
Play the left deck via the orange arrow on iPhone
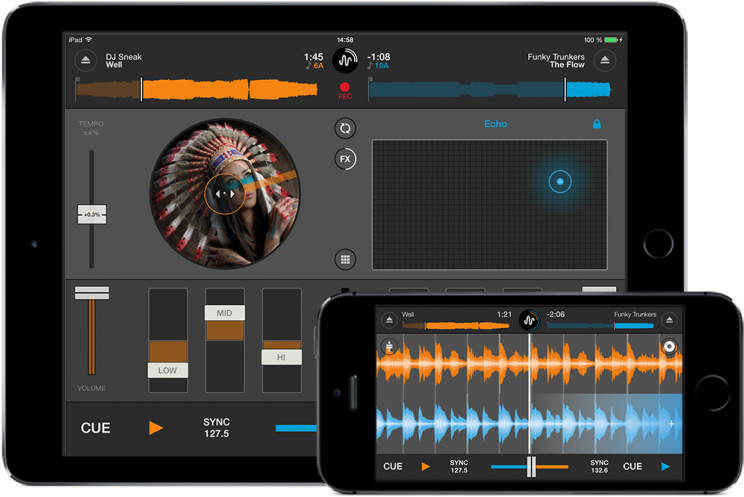(x=426, y=467)
